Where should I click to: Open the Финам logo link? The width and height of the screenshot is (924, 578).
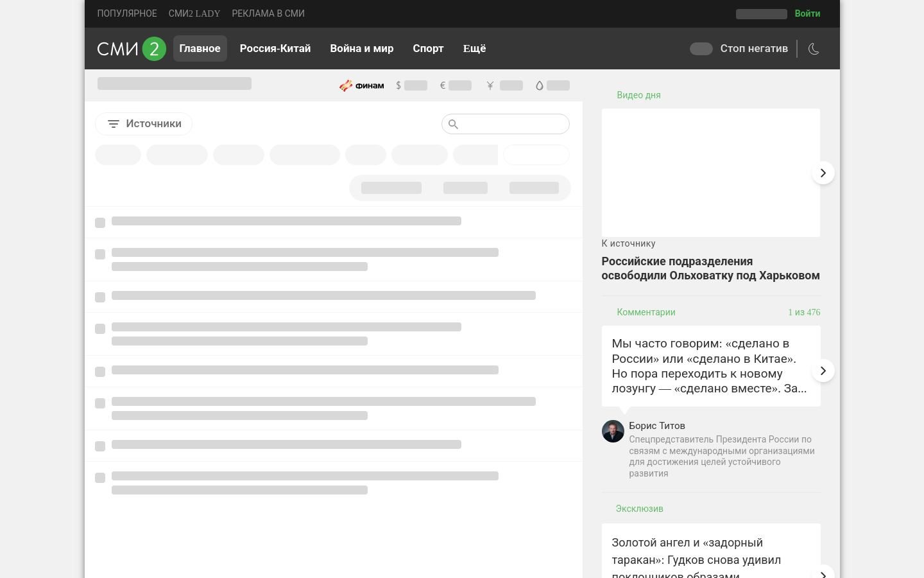coord(362,85)
